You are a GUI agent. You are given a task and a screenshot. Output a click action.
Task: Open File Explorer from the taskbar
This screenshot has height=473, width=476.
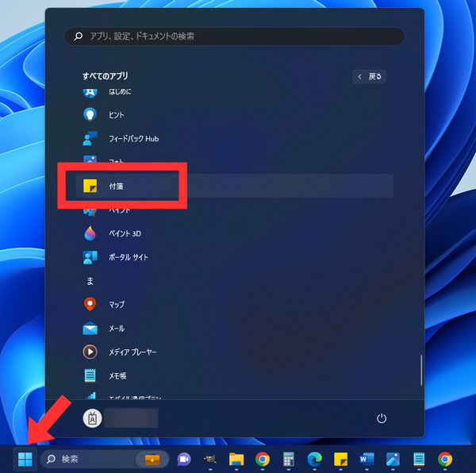pyautogui.click(x=236, y=459)
